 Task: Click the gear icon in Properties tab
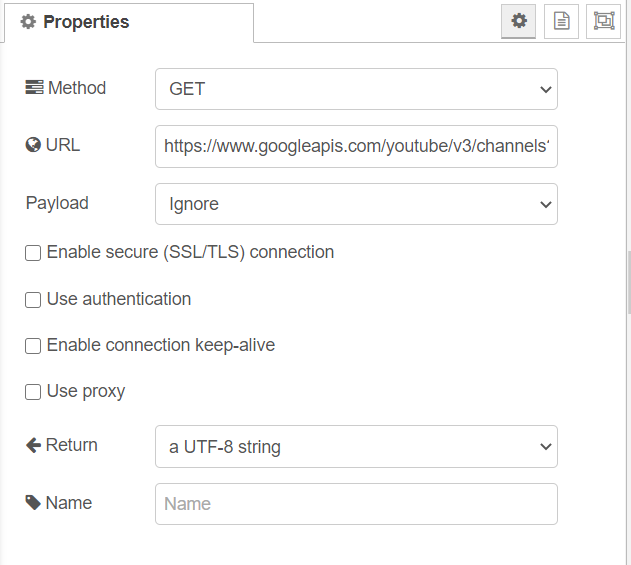pos(28,22)
